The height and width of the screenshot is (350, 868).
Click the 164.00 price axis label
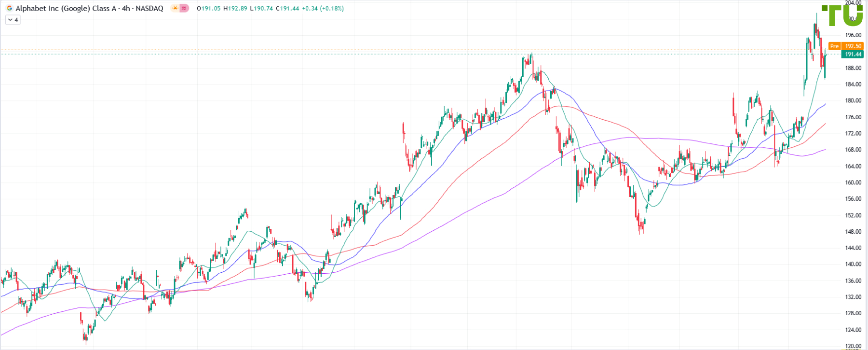[853, 167]
